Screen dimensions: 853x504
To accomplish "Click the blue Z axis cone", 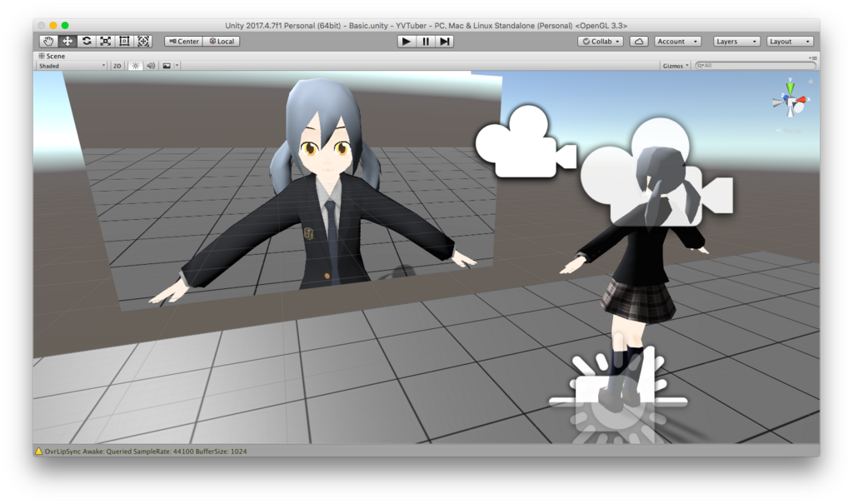I will click(x=786, y=99).
